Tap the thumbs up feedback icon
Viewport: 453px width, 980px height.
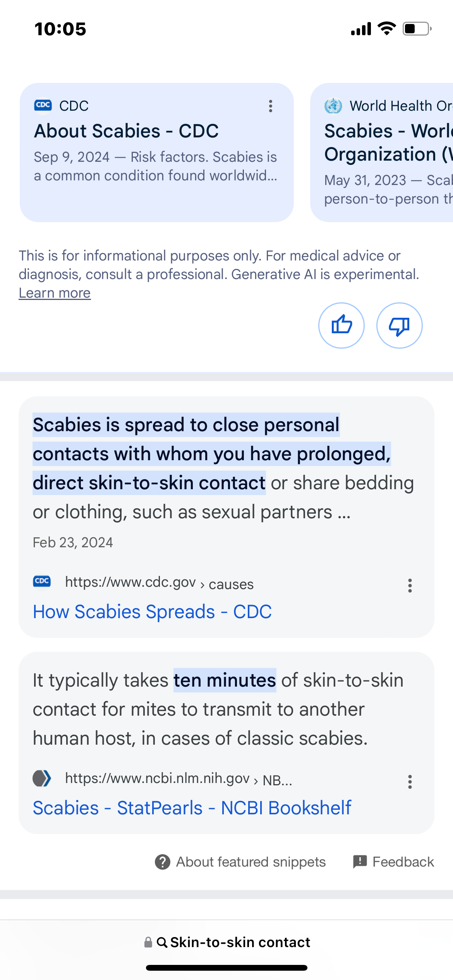point(341,325)
